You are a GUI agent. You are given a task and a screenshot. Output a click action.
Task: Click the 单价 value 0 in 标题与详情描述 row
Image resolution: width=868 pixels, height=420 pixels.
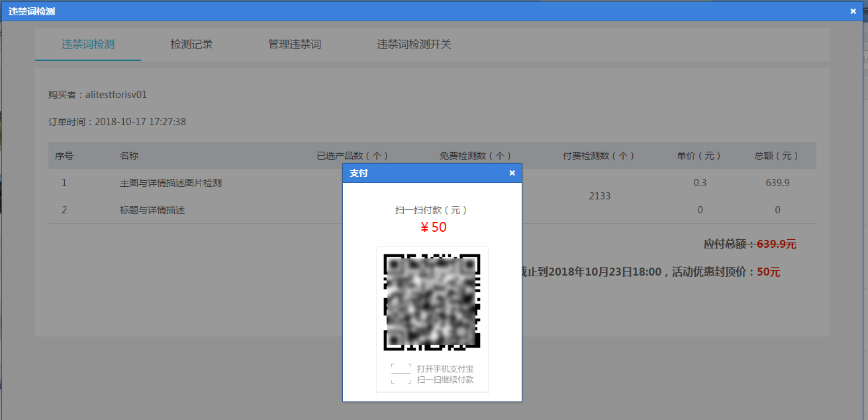click(700, 210)
